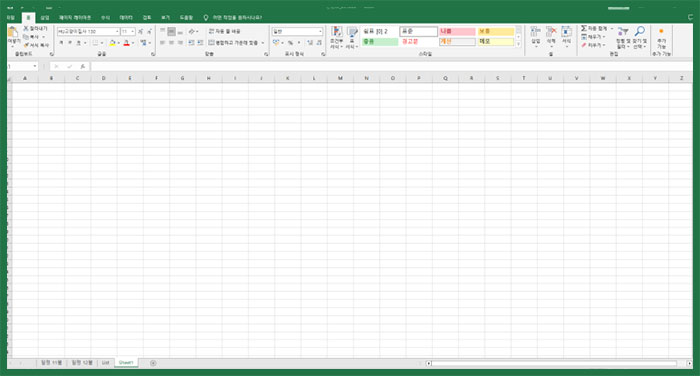This screenshot has width=700, height=376.
Task: Open Sort and Filter funnel icon
Action: [622, 31]
